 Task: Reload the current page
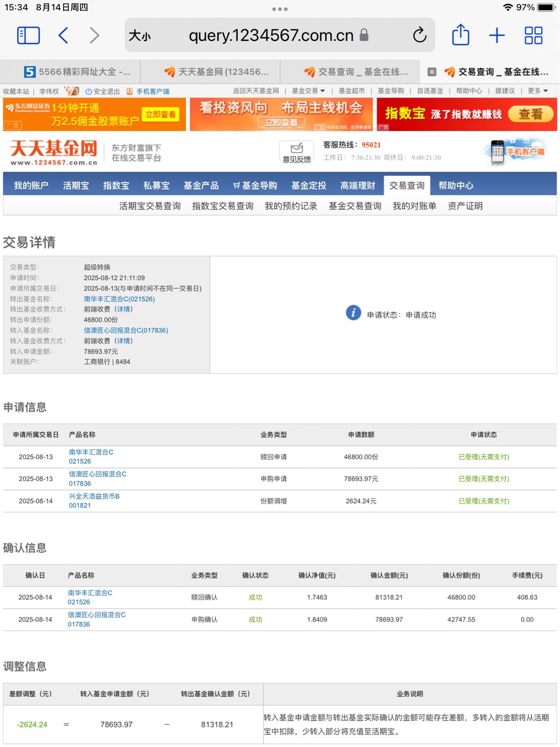pyautogui.click(x=420, y=36)
